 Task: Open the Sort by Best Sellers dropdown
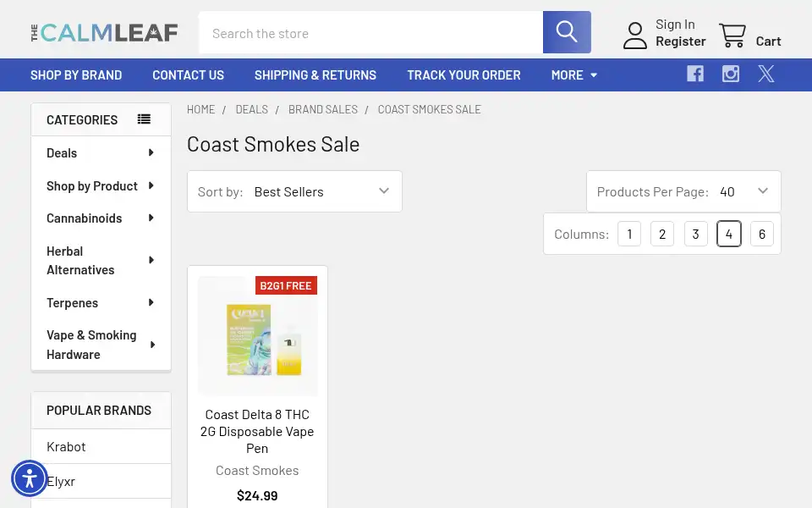294,191
